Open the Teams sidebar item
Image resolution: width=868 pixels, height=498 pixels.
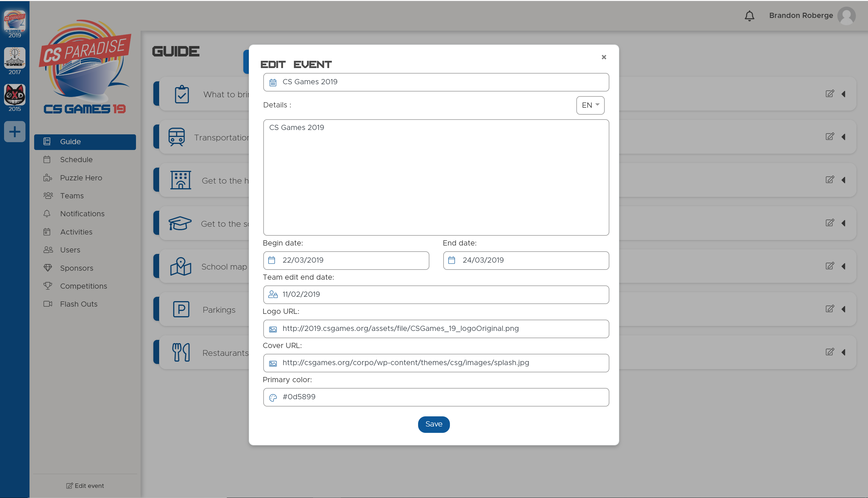[x=85, y=196]
